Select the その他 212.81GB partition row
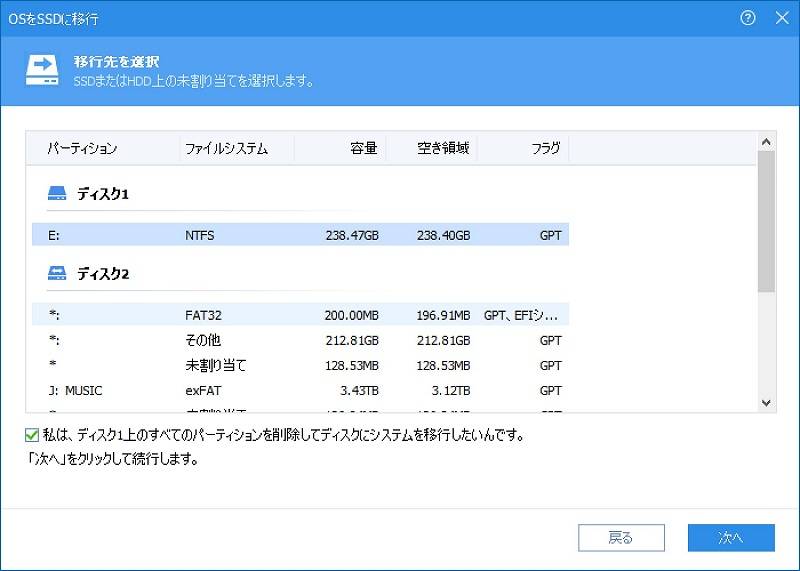800x571 pixels. tap(300, 340)
